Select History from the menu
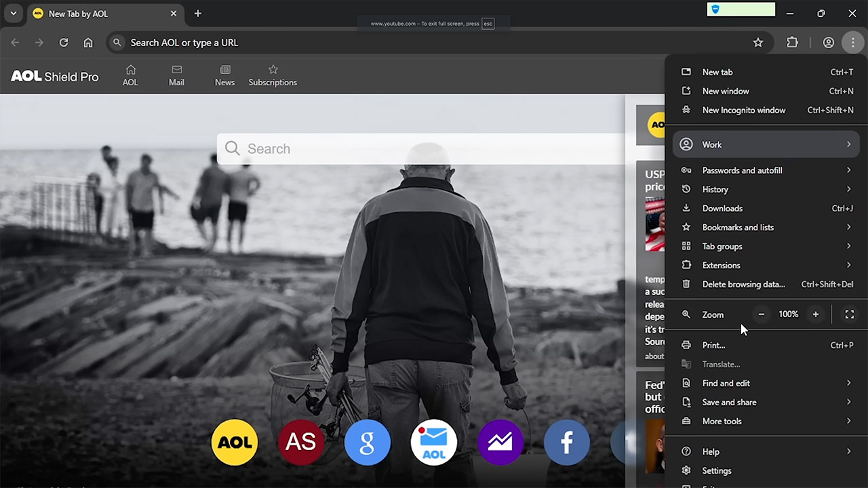Screen dimensions: 868x488 click(x=715, y=189)
